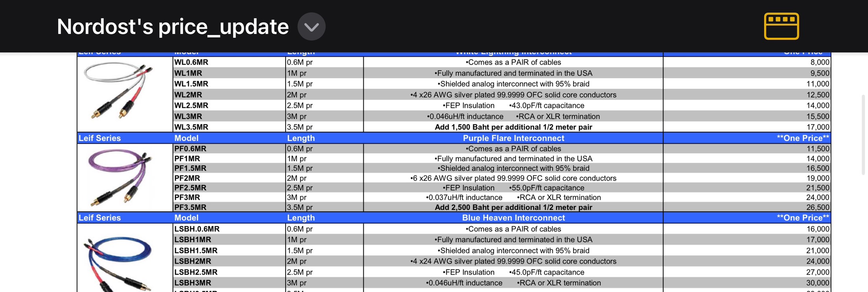
Task: Select the WL0.6MR model cell
Action: point(229,62)
